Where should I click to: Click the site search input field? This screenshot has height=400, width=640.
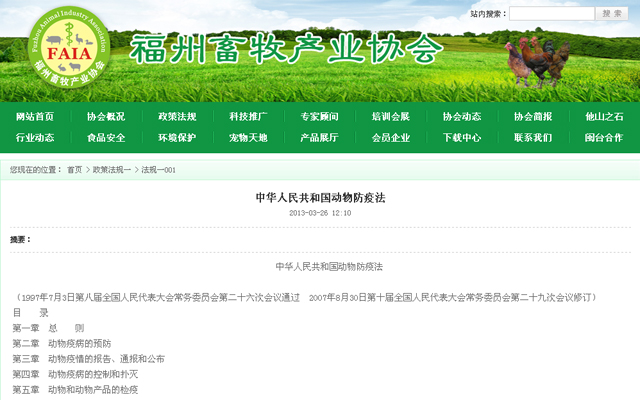coord(551,14)
